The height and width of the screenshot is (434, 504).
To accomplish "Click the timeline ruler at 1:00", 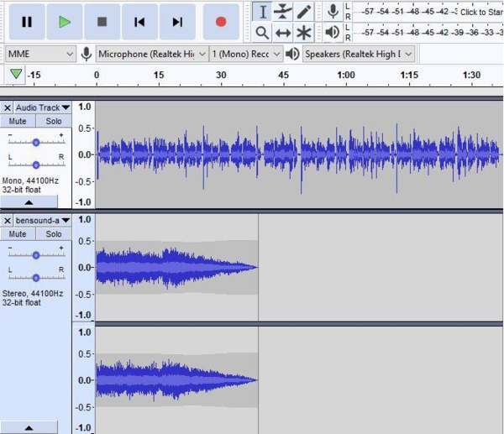I will point(346,76).
